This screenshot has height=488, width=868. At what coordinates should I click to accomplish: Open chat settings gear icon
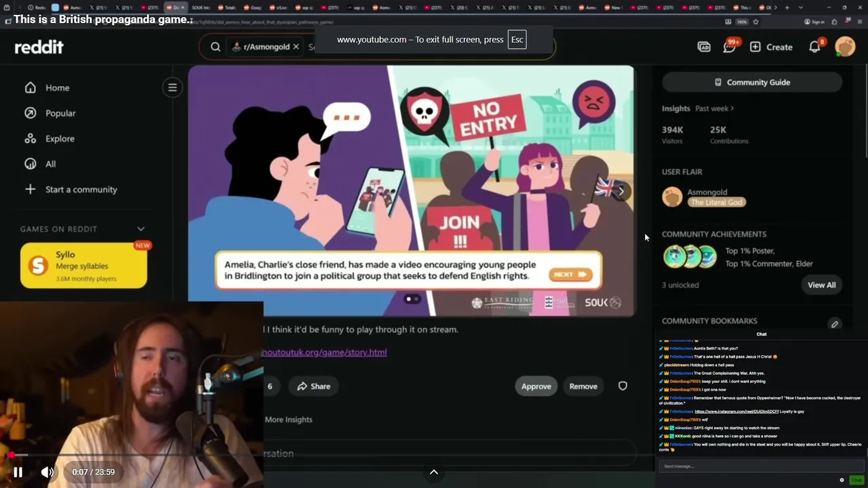[x=842, y=480]
